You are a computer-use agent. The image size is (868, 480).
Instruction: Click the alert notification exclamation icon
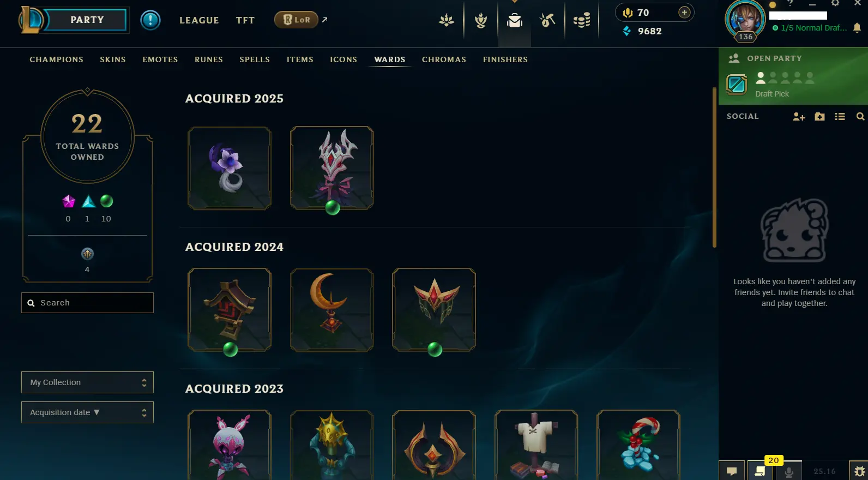pyautogui.click(x=150, y=20)
